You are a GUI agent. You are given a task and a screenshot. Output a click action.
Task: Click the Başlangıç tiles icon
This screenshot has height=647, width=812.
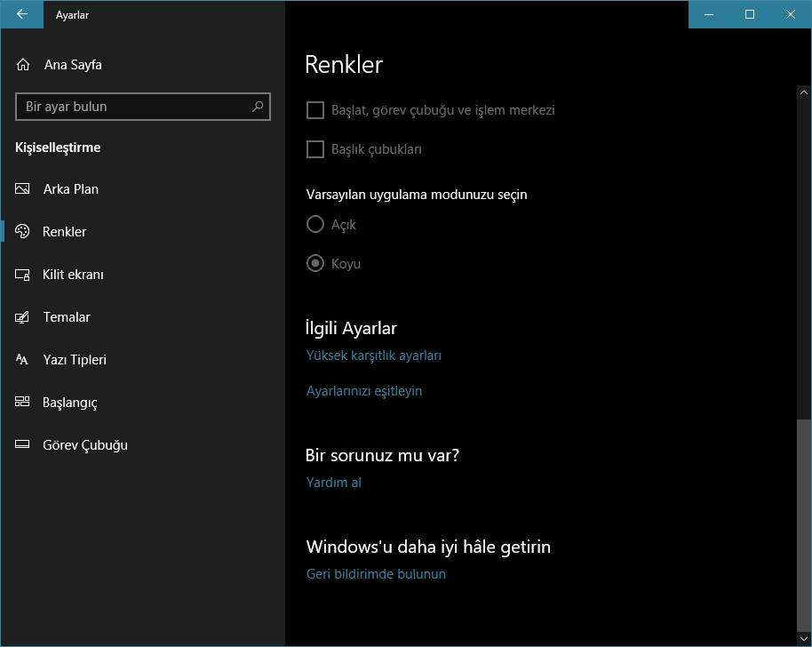(23, 403)
